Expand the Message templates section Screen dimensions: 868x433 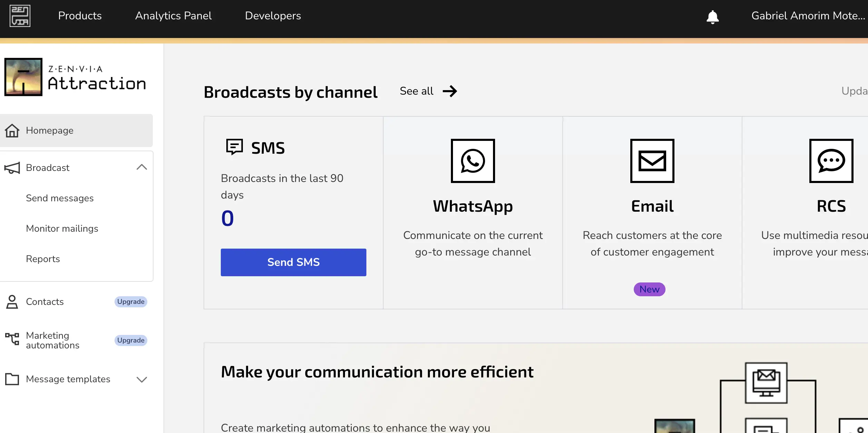pyautogui.click(x=141, y=379)
